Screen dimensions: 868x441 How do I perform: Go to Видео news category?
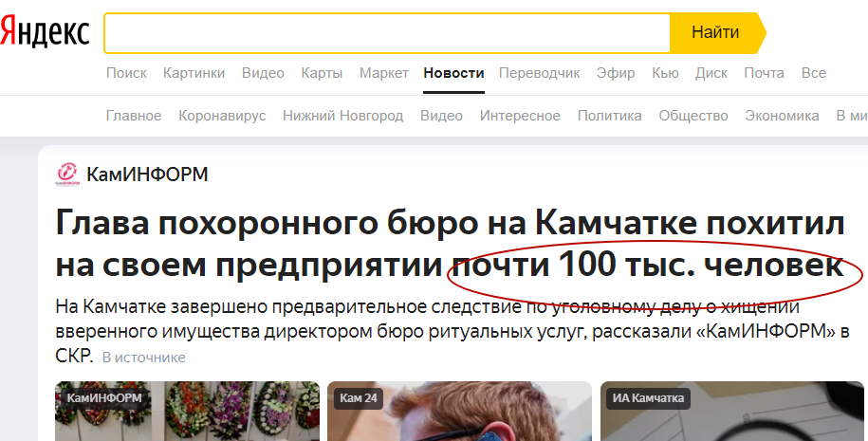click(441, 116)
